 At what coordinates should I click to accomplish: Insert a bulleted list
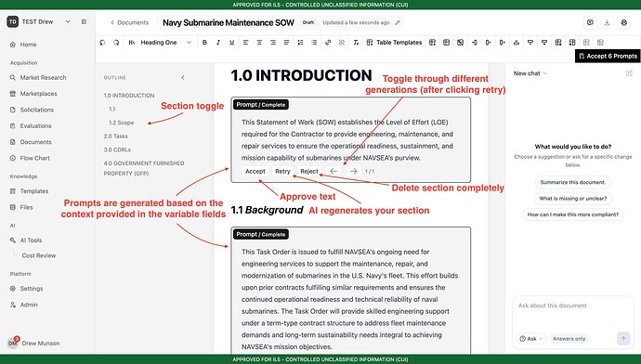[314, 43]
